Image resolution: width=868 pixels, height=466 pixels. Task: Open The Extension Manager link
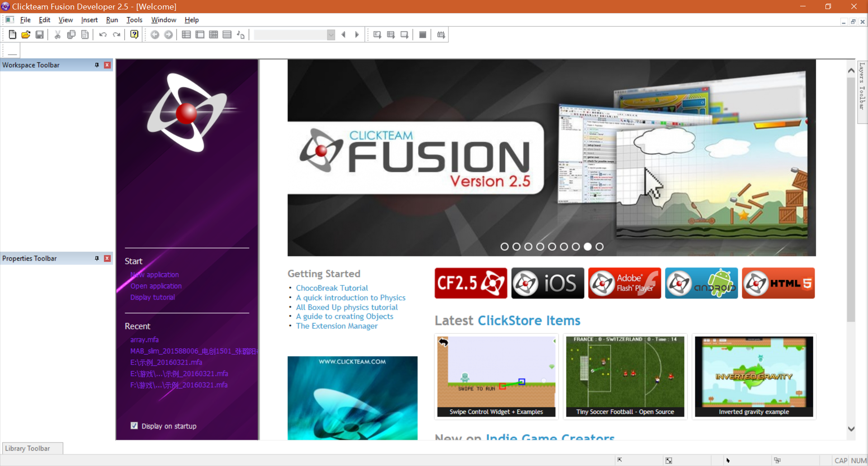[337, 326]
